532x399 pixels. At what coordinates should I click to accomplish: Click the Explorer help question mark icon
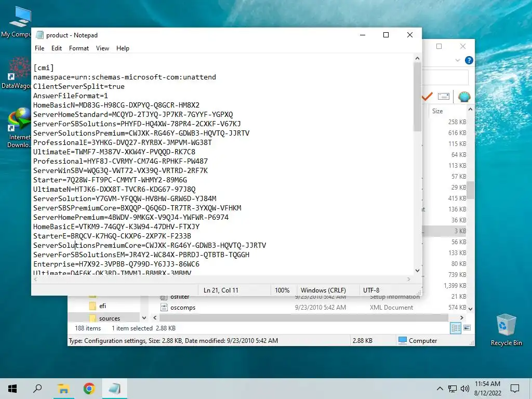point(469,60)
